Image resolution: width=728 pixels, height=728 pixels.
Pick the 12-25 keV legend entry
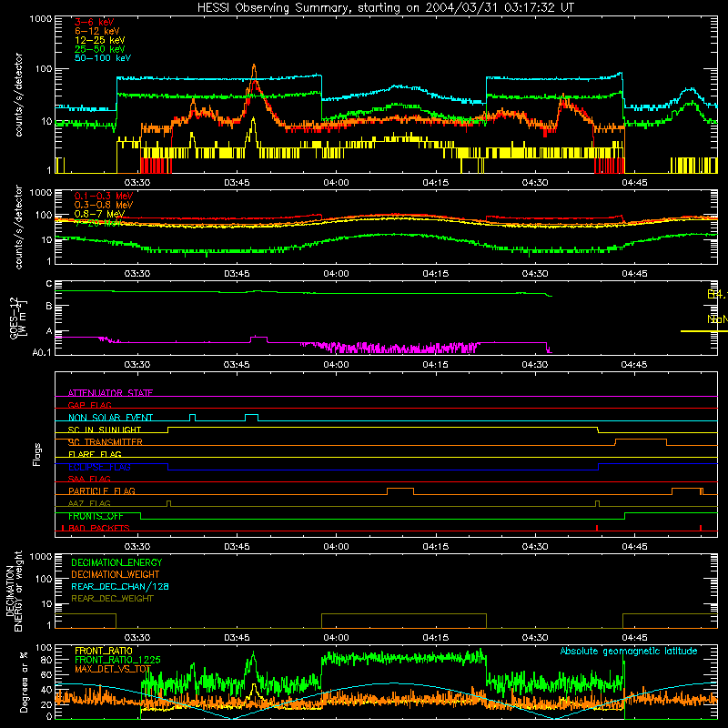coord(99,40)
